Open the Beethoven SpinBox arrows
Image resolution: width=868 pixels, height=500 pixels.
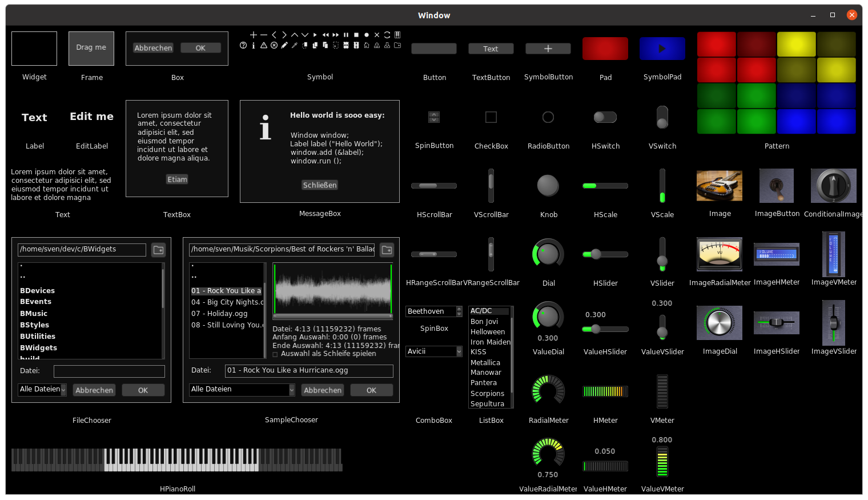[x=459, y=311]
